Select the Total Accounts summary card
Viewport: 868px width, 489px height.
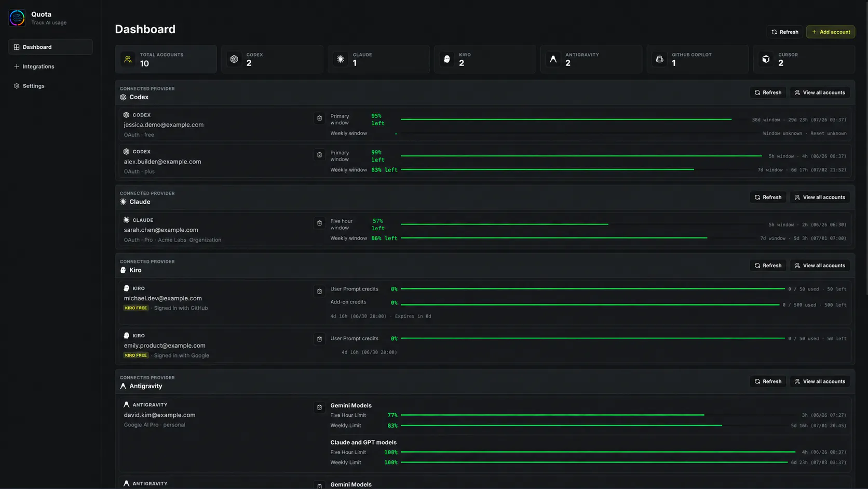[166, 59]
